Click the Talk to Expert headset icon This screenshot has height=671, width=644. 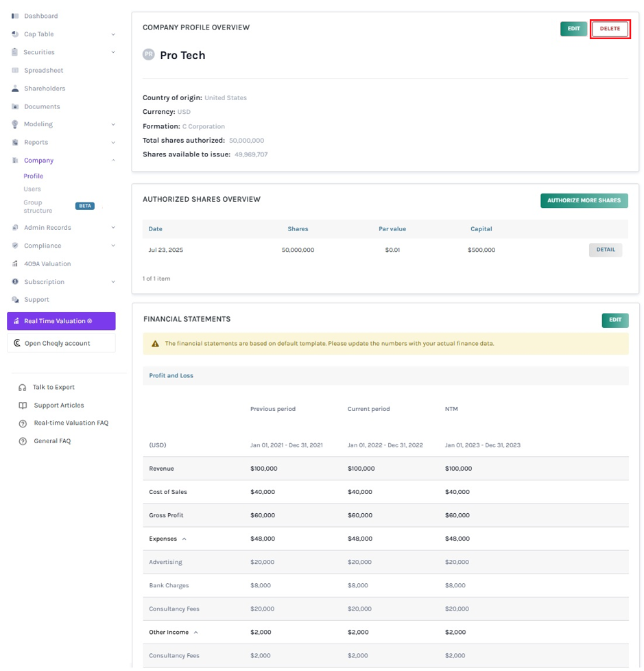(x=22, y=388)
